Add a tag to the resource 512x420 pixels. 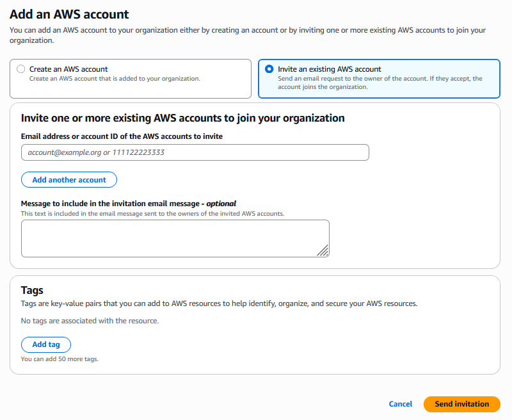[46, 344]
